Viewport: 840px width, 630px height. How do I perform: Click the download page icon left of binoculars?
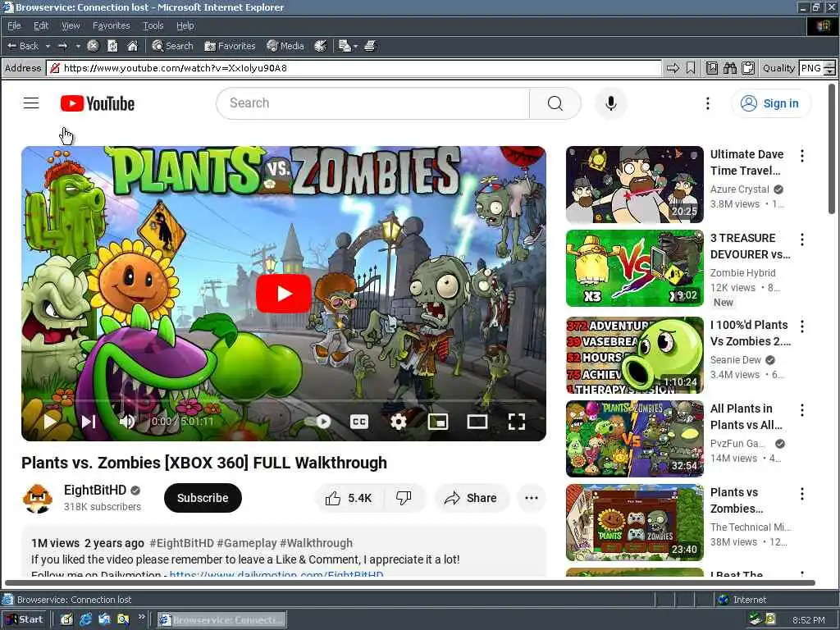pyautogui.click(x=711, y=68)
